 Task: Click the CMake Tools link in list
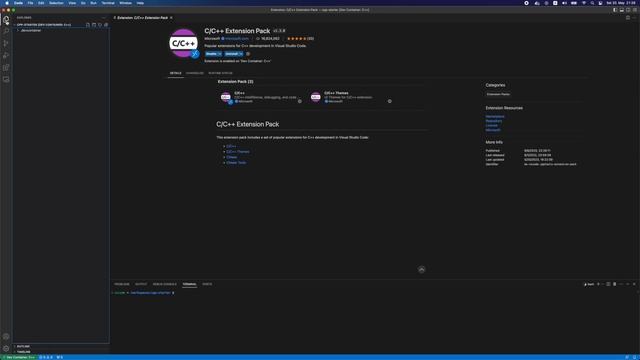pos(236,162)
